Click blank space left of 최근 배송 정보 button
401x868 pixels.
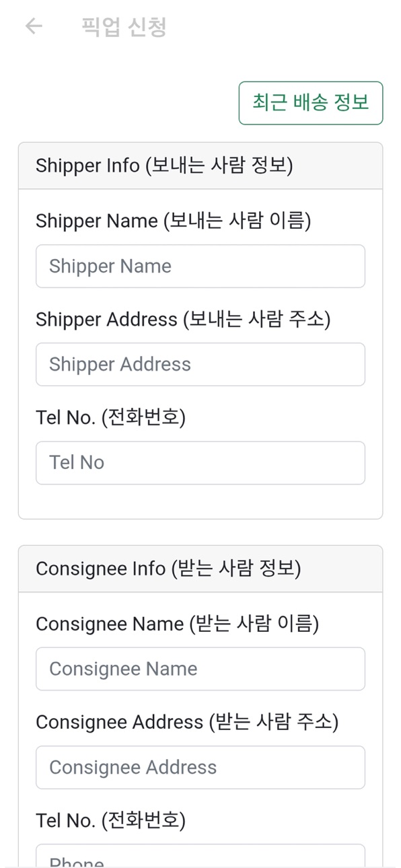point(128,103)
